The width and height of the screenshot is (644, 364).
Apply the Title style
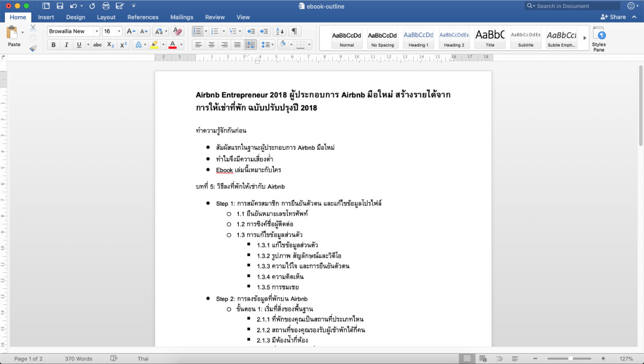[490, 38]
